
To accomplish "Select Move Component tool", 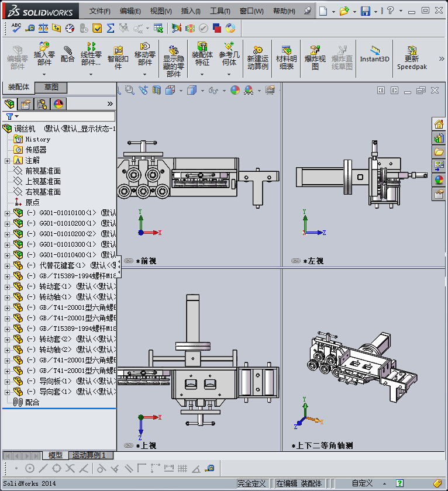I will click(144, 54).
